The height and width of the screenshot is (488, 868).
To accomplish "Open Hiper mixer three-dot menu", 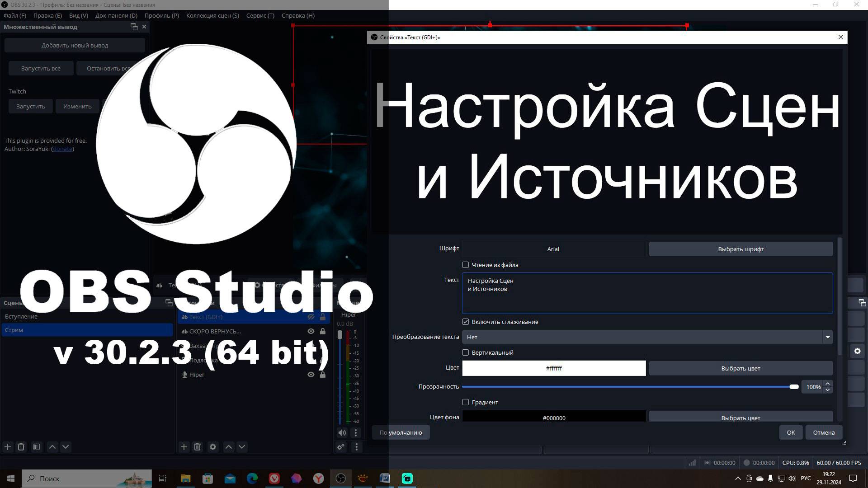I will click(x=356, y=432).
